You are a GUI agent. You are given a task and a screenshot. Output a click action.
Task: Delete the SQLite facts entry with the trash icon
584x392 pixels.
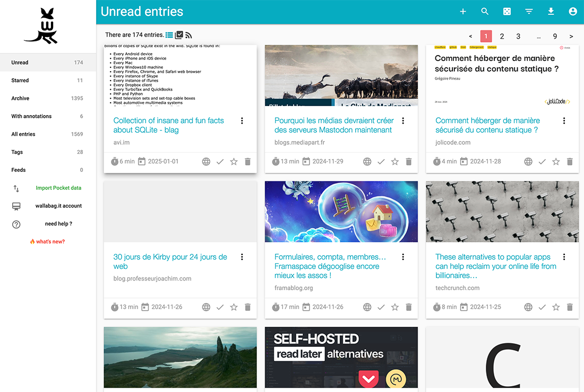tap(247, 161)
